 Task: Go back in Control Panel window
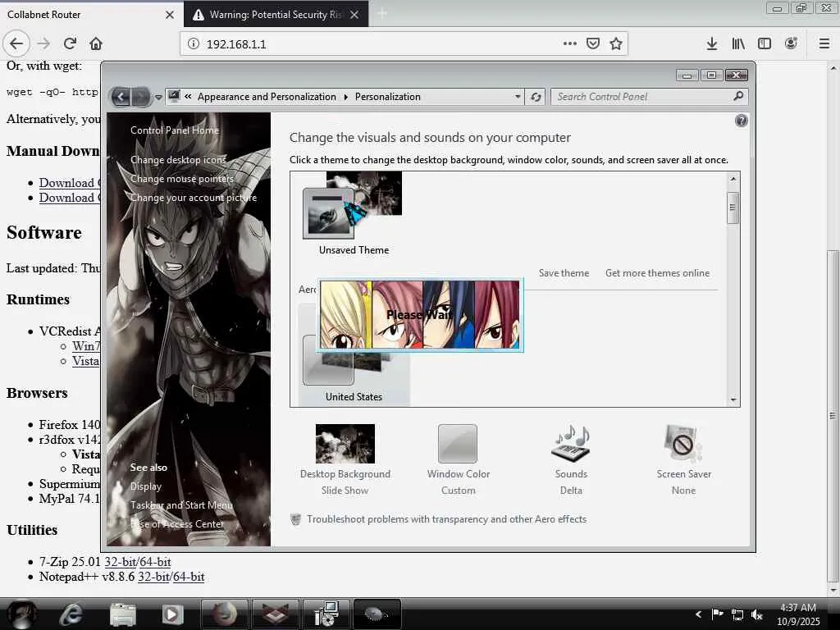(121, 97)
